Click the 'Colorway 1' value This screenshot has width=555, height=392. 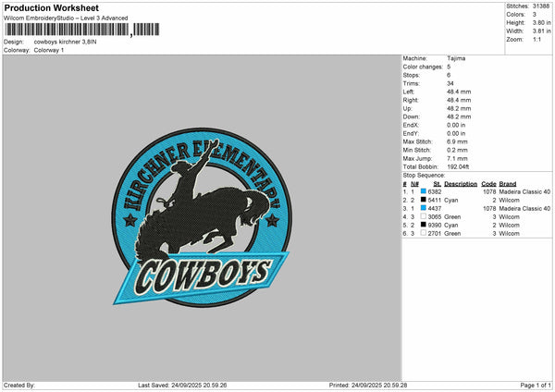[x=49, y=50]
